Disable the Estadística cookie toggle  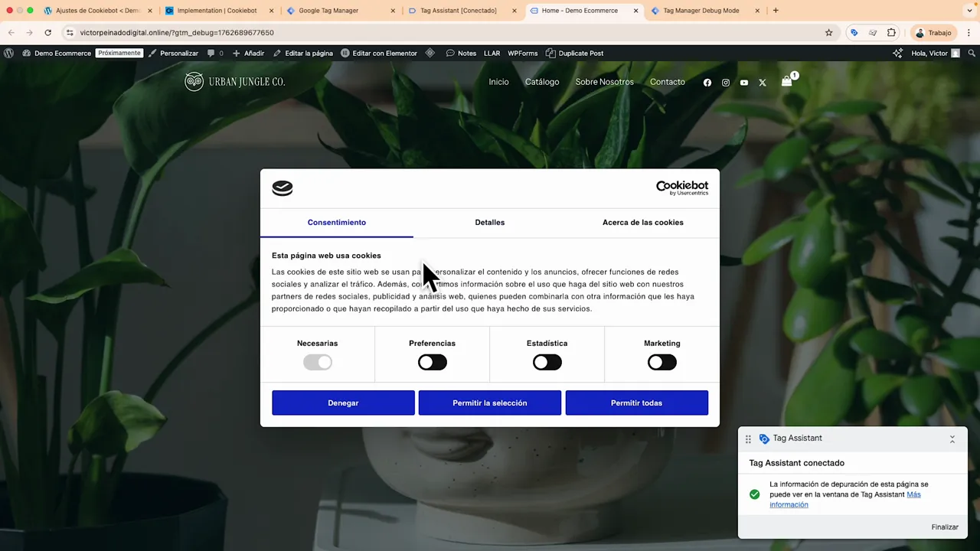547,362
